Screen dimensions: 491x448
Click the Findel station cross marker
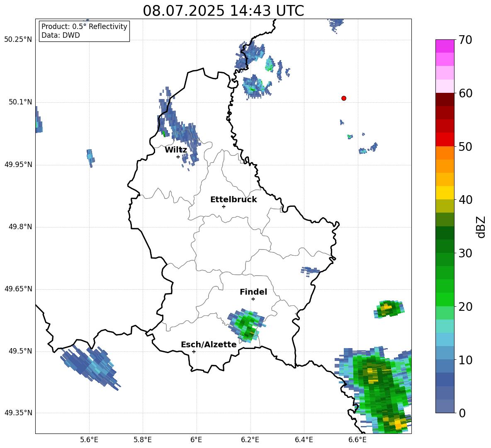[253, 299]
